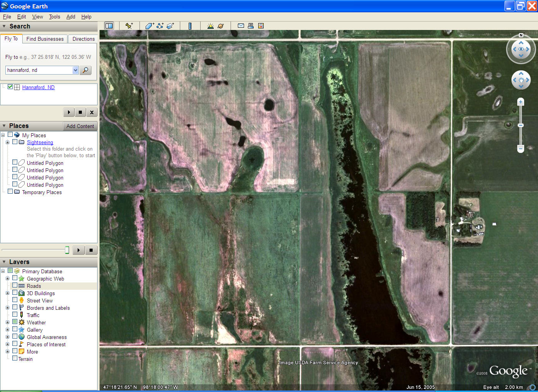The image size is (538, 392).
Task: Enable the Terrain layer checkbox
Action: (15, 358)
